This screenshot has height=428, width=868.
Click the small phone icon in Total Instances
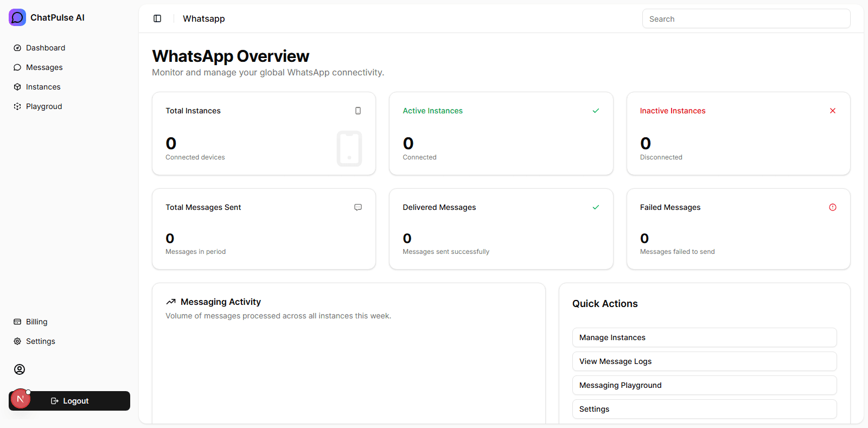click(x=358, y=111)
